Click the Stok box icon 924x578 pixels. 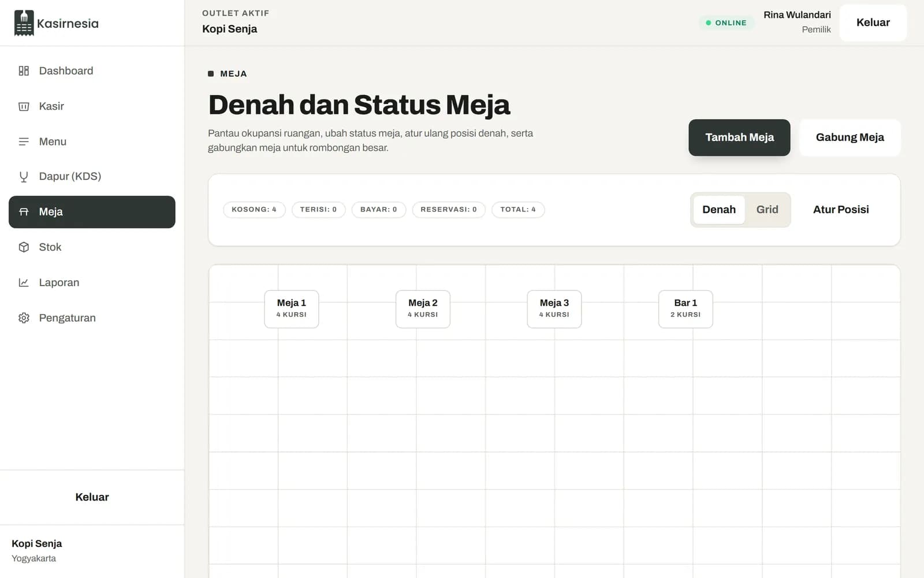coord(24,247)
